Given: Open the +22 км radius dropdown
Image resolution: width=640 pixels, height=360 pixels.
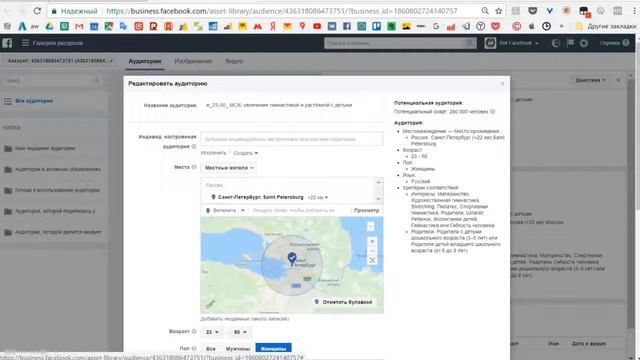Looking at the screenshot, I should click(318, 198).
